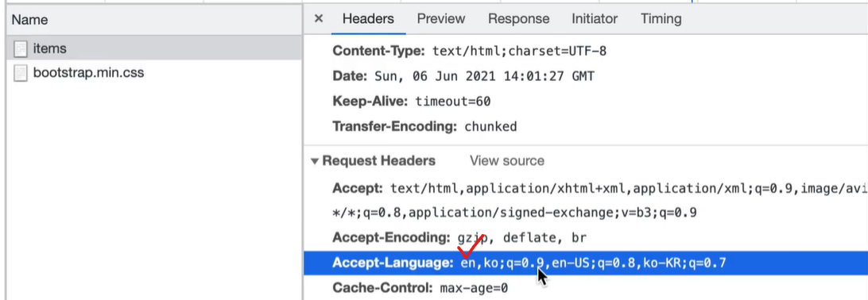Image resolution: width=868 pixels, height=300 pixels.
Task: Close the request details panel
Action: [x=318, y=19]
